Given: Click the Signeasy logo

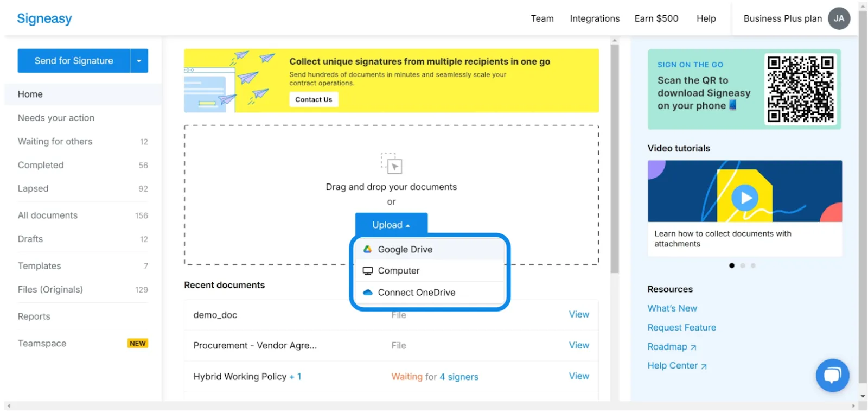Looking at the screenshot, I should coord(44,18).
